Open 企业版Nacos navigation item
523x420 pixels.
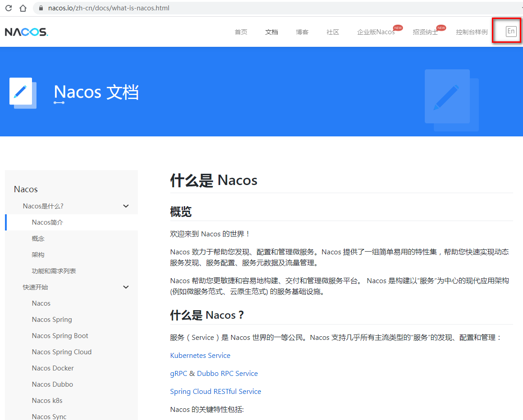(x=376, y=32)
